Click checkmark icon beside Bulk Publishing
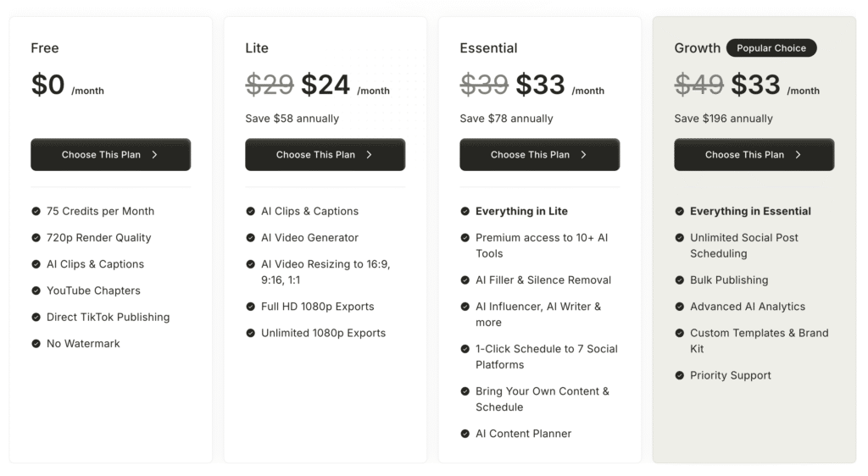868x476 pixels. click(679, 280)
